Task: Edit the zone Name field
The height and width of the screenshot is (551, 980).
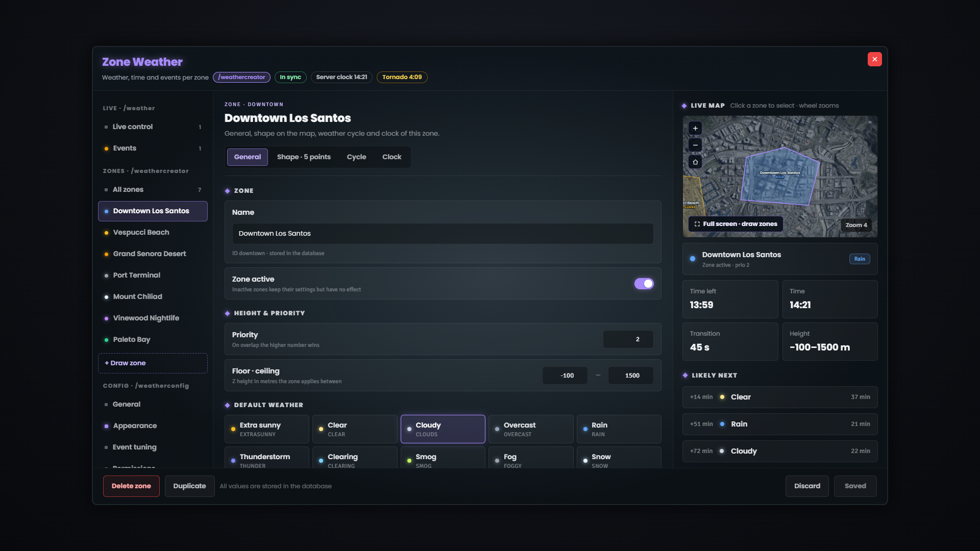Action: [x=443, y=234]
